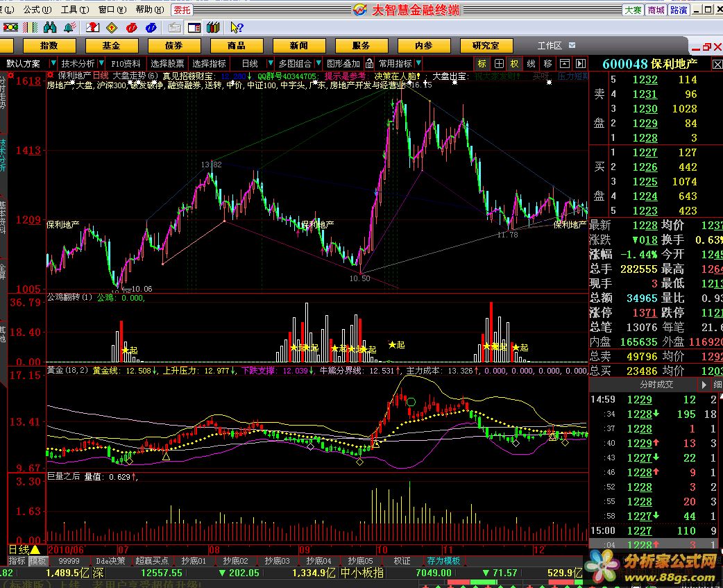Image resolution: width=723 pixels, height=588 pixels.
Task: Click the red circular info icon
Action: pos(131,28)
